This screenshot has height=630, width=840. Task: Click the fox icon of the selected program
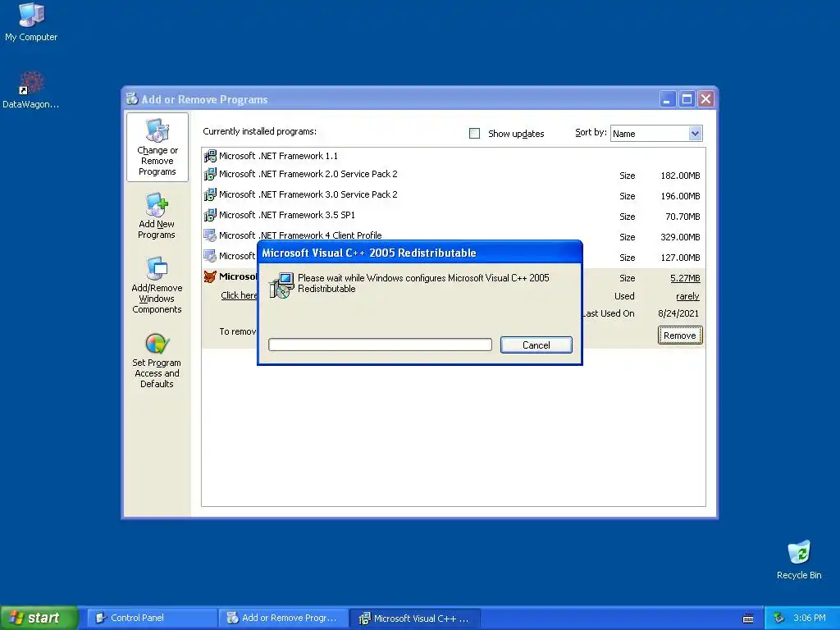click(210, 276)
